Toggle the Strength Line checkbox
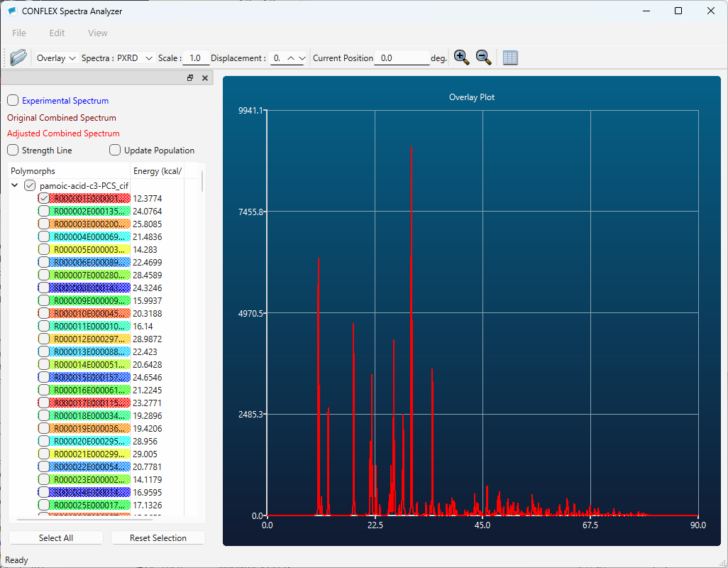 [13, 151]
